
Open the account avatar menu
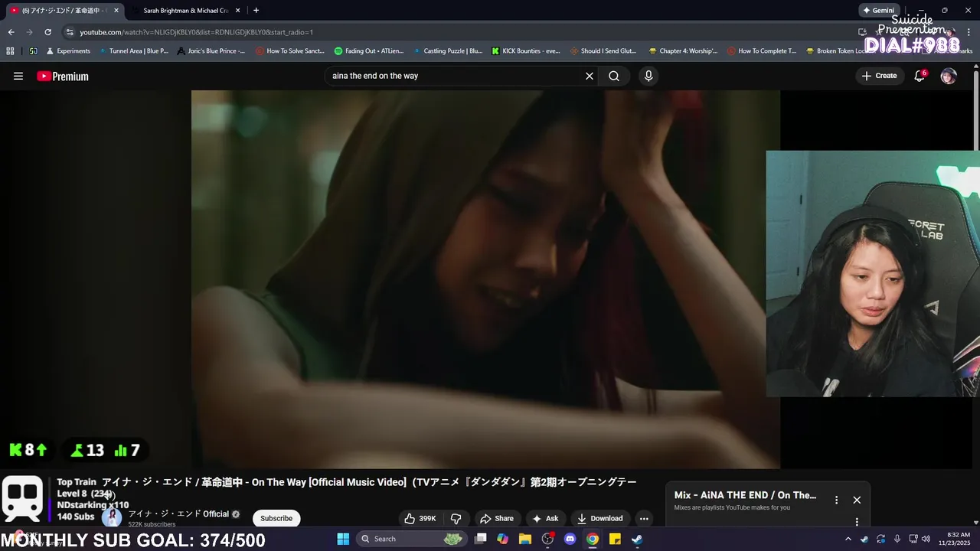(x=949, y=76)
